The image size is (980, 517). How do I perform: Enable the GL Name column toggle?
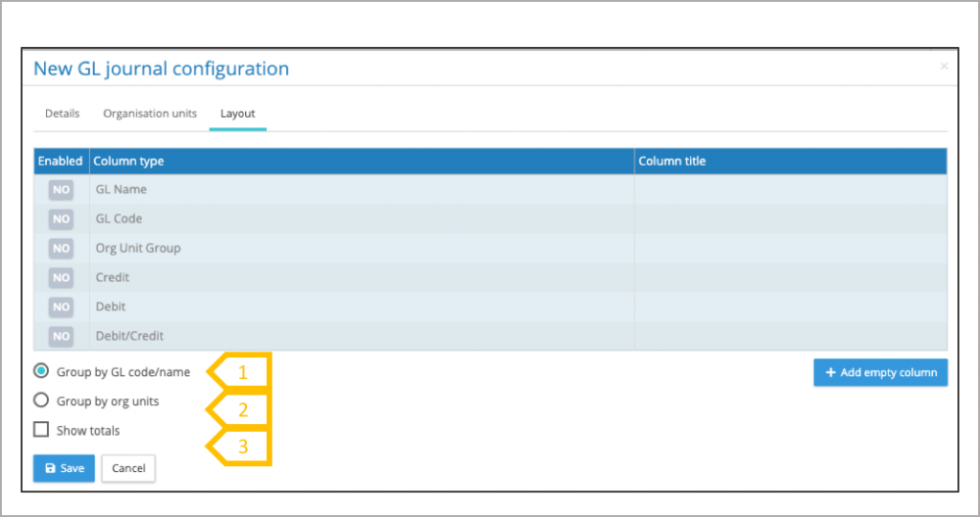(61, 190)
